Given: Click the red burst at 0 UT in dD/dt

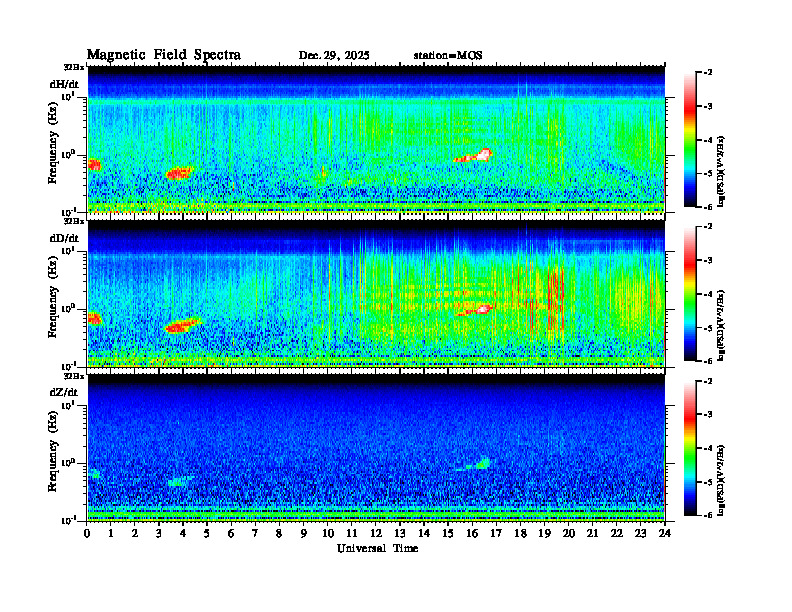Looking at the screenshot, I should 95,318.
